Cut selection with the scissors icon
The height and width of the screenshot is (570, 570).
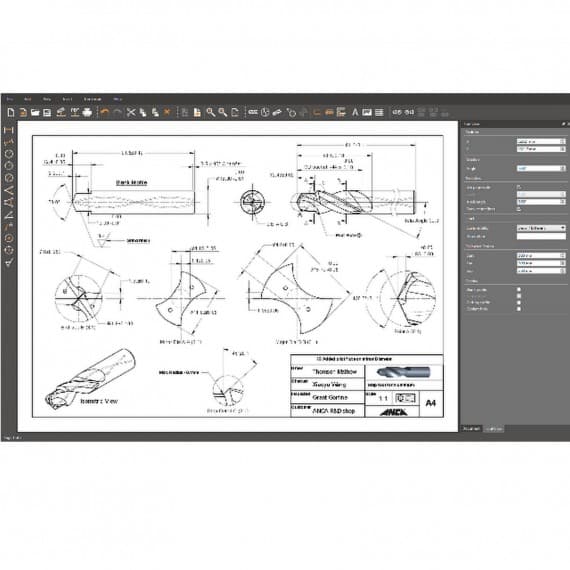tap(131, 112)
